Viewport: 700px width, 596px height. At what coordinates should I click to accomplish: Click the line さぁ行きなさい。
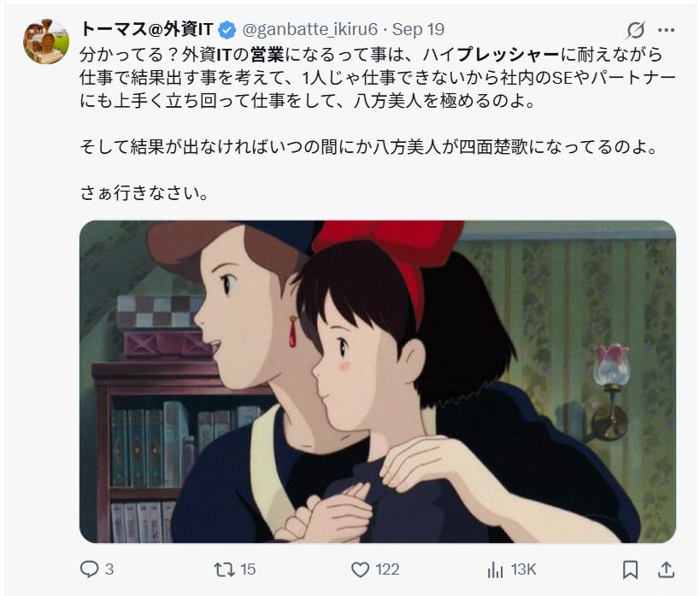point(144,193)
